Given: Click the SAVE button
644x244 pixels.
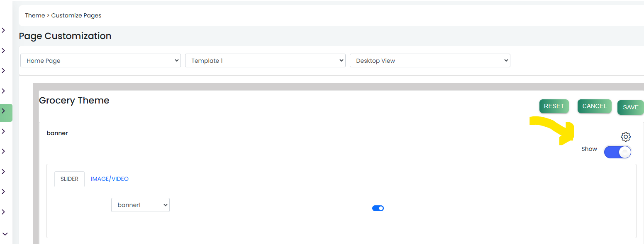Looking at the screenshot, I should [631, 107].
